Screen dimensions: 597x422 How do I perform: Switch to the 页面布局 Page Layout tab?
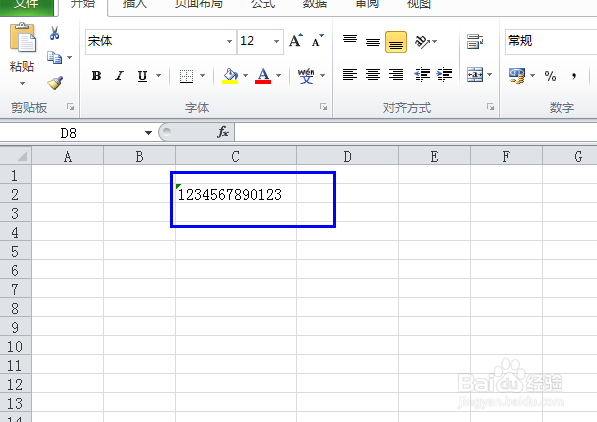click(199, 5)
